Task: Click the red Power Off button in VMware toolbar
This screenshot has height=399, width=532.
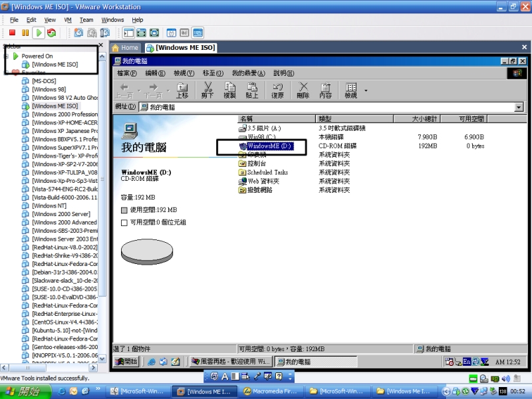Action: (x=12, y=33)
